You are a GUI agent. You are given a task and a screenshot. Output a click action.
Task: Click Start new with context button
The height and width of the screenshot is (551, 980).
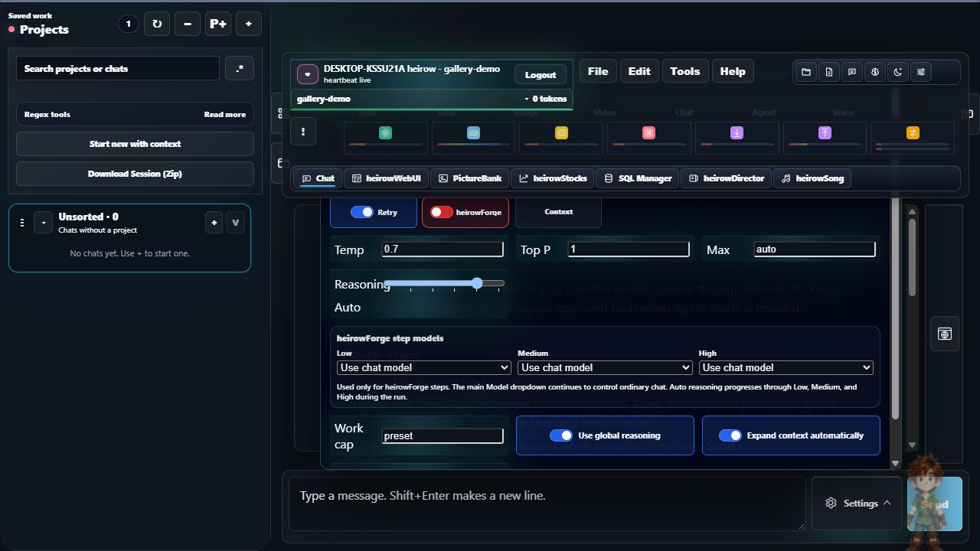point(135,144)
